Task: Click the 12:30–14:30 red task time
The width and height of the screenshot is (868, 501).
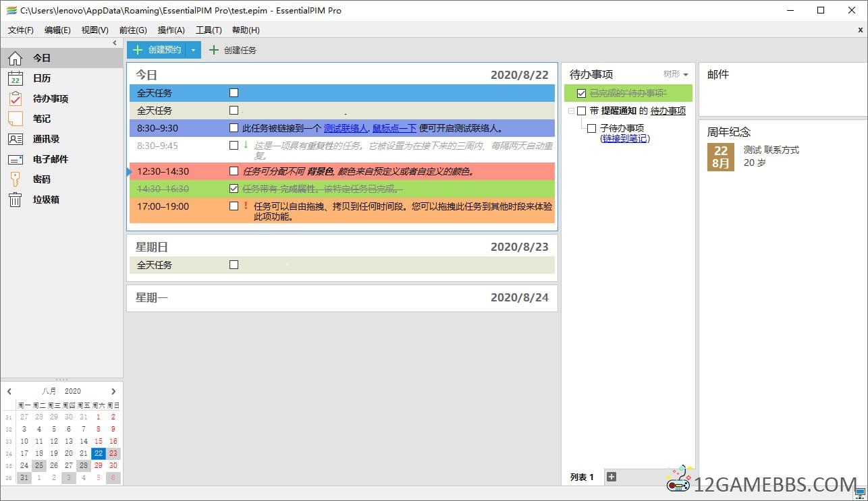Action: (x=163, y=171)
